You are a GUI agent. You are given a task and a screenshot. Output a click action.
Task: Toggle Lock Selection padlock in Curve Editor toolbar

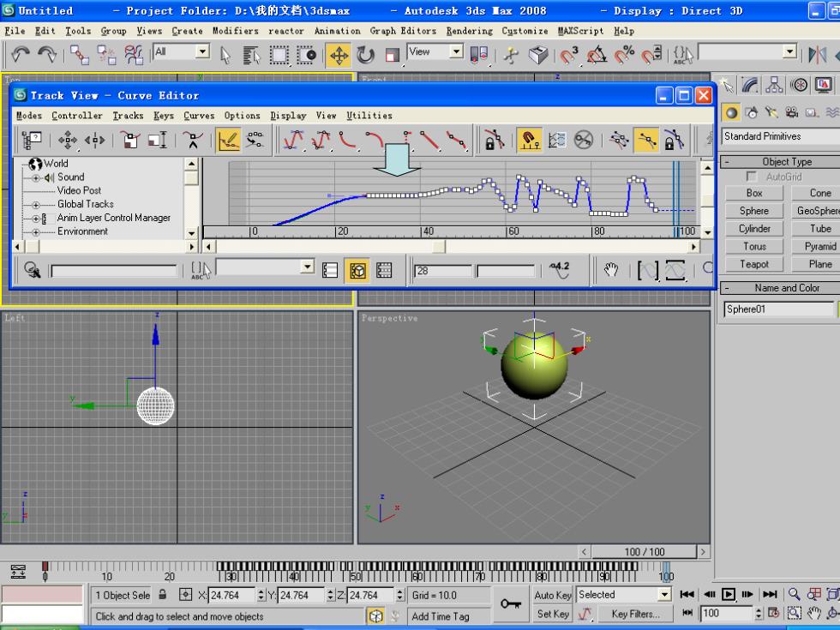click(494, 141)
